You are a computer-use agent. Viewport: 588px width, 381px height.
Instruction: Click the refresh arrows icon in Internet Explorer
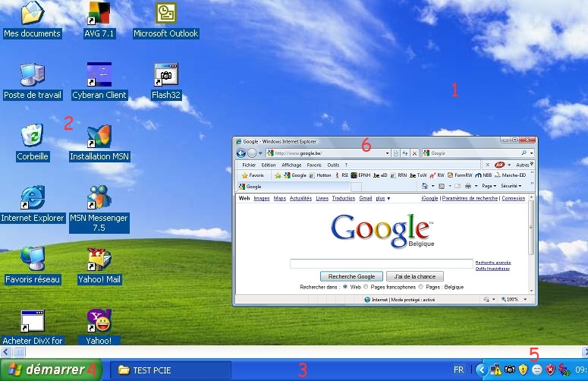click(405, 153)
